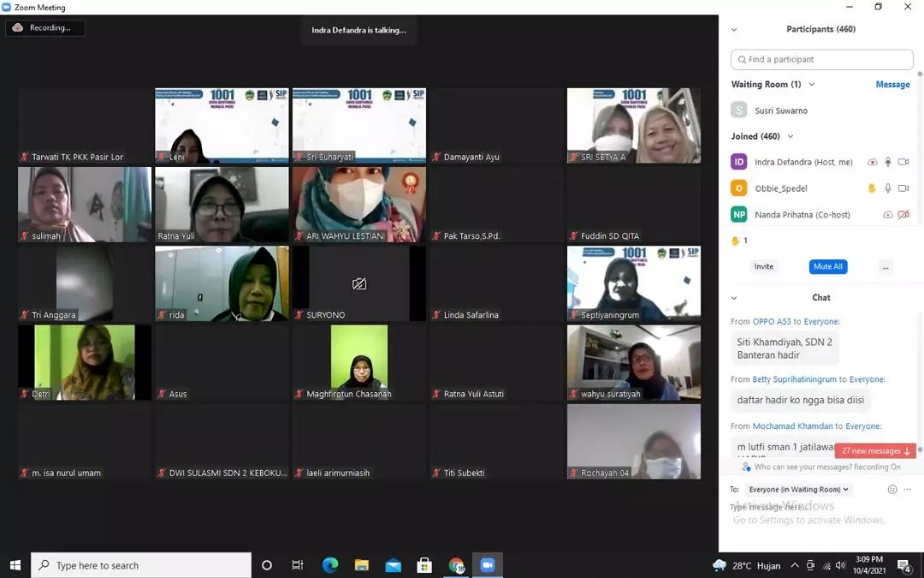Toggle Indra Defandra's video camera icon
The width and height of the screenshot is (924, 578).
tap(903, 162)
